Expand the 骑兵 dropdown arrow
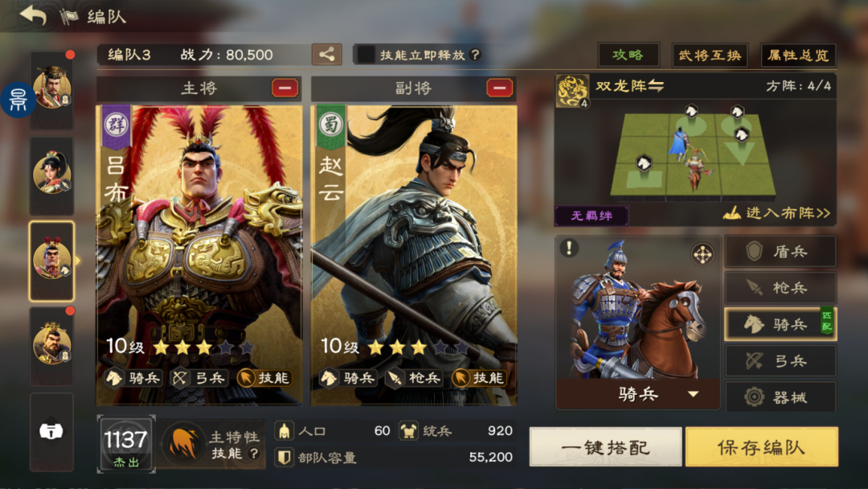The width and height of the screenshot is (868, 489). [693, 394]
